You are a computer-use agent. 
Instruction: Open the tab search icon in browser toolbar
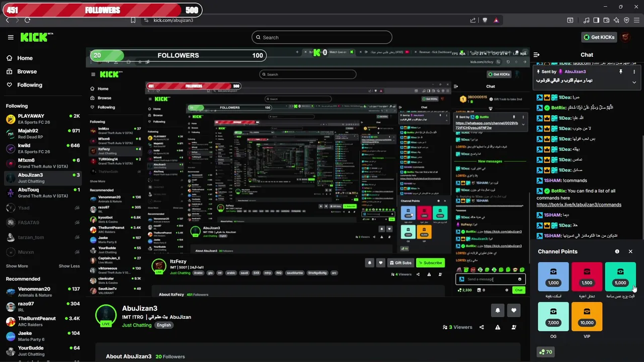point(570,20)
